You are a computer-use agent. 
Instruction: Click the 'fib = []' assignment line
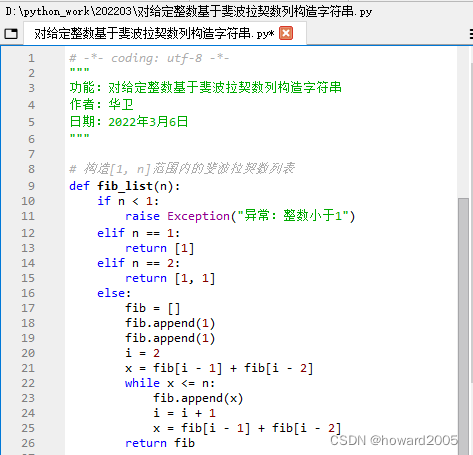pyautogui.click(x=152, y=308)
